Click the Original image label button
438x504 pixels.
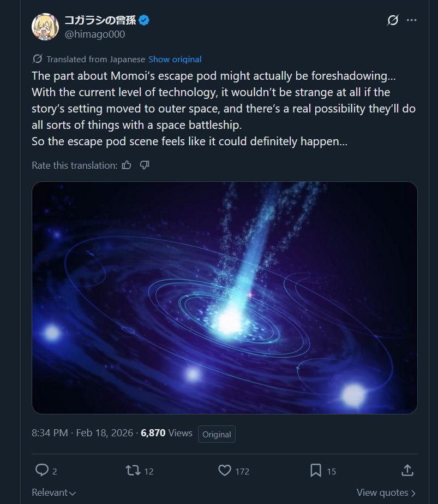[217, 434]
